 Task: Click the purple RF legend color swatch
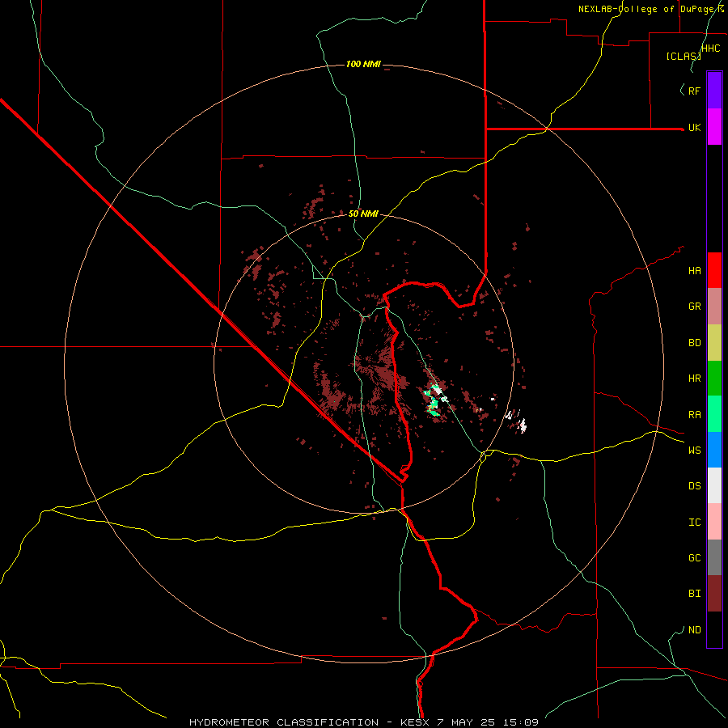[x=714, y=91]
